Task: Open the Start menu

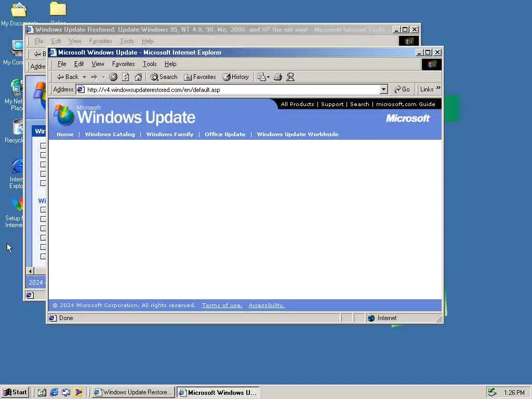Action: (15, 392)
